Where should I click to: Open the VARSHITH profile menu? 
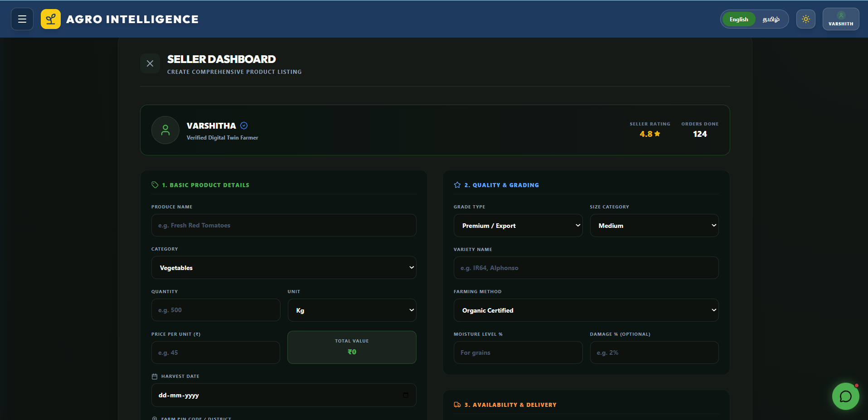841,19
